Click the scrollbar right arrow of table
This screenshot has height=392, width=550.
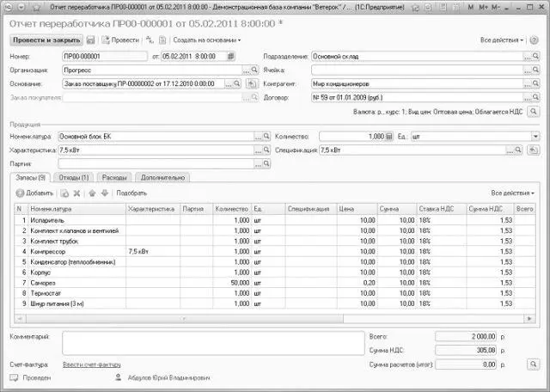pyautogui.click(x=529, y=319)
